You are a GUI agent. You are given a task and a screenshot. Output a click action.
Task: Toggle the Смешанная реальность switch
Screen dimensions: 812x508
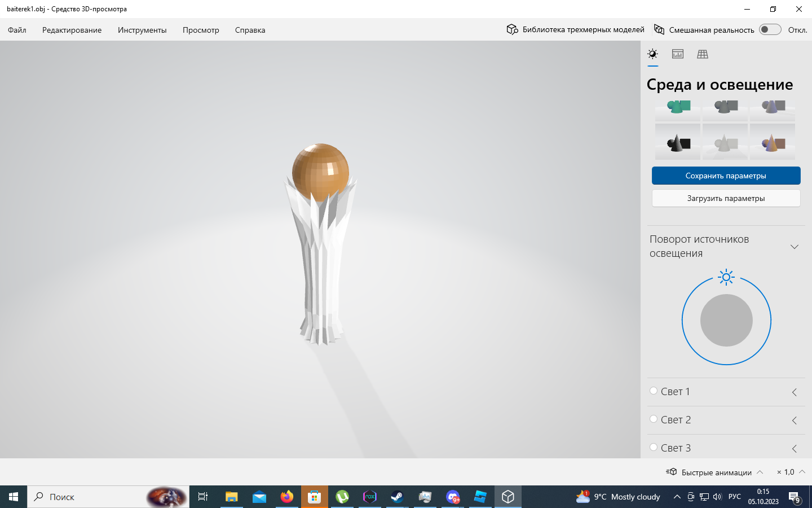[770, 29]
